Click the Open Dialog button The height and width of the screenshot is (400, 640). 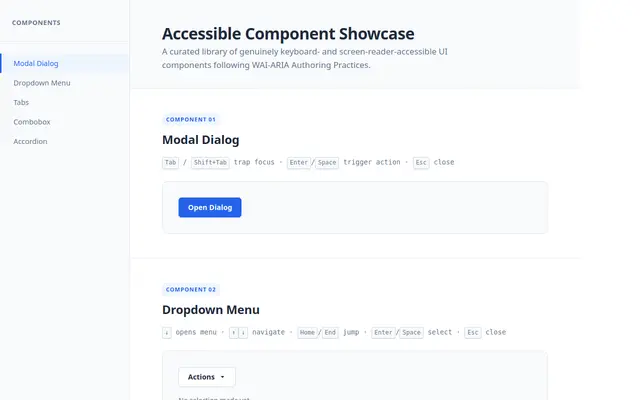(x=210, y=207)
